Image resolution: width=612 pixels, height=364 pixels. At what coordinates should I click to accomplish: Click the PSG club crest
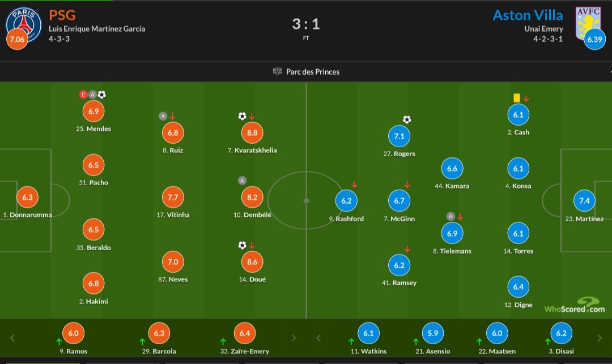click(23, 24)
